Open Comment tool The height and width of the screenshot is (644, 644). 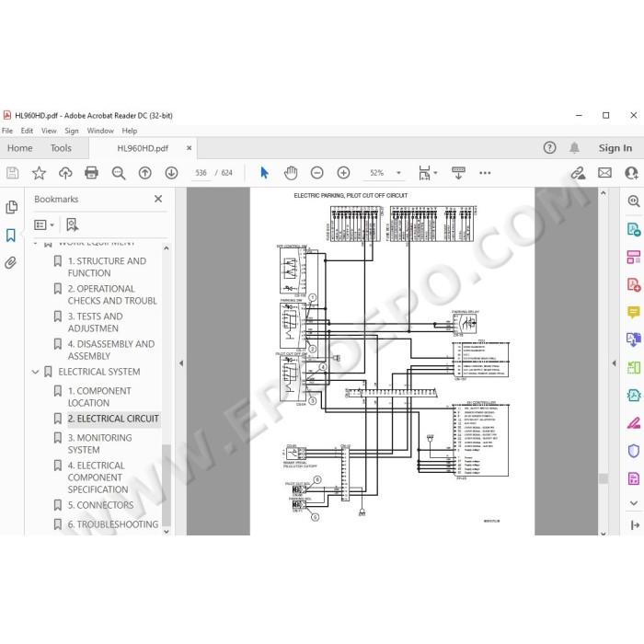633,312
